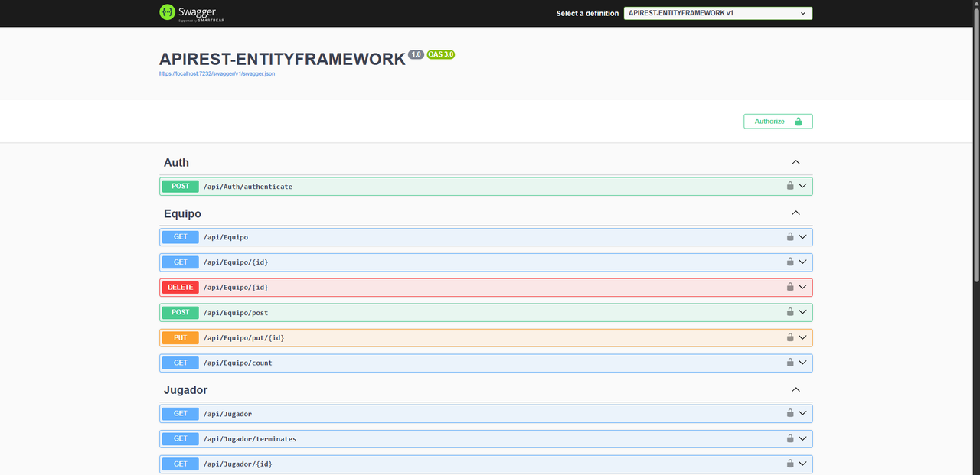Image resolution: width=980 pixels, height=475 pixels.
Task: Click the path text /api/Jugador/terminates
Action: 250,439
